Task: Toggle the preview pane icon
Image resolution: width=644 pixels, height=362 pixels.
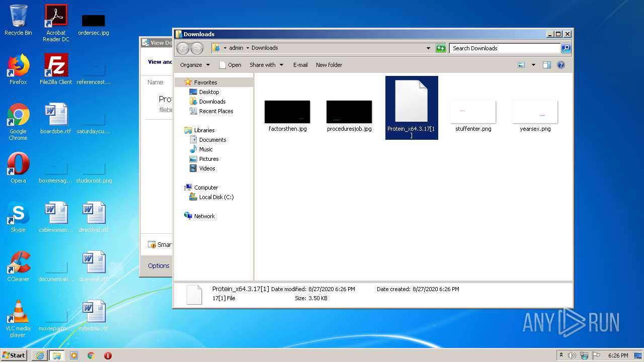Action: pos(547,65)
